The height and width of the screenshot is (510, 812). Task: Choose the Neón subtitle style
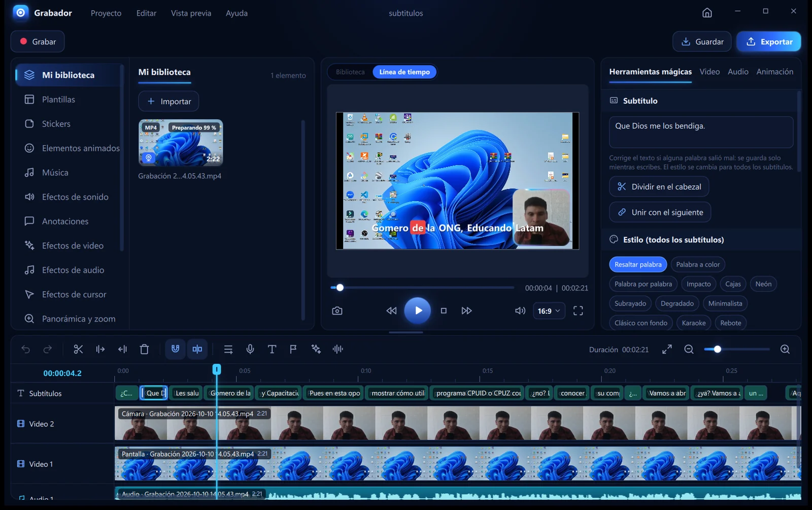pyautogui.click(x=763, y=284)
